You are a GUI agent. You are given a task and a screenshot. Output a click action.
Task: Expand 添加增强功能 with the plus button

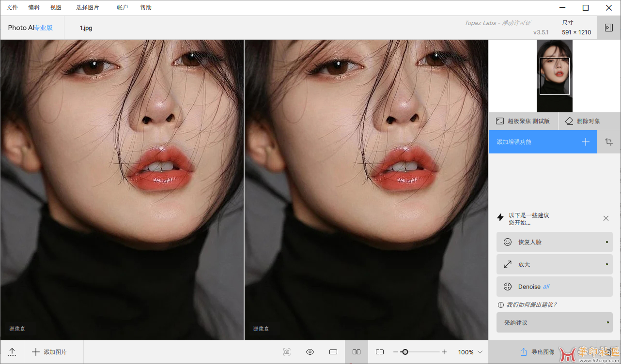pos(586,142)
